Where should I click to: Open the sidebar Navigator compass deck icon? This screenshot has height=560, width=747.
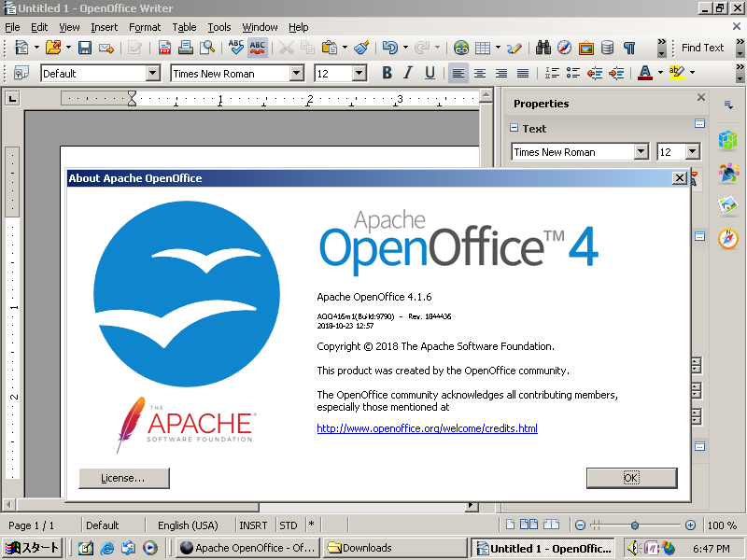pos(728,239)
